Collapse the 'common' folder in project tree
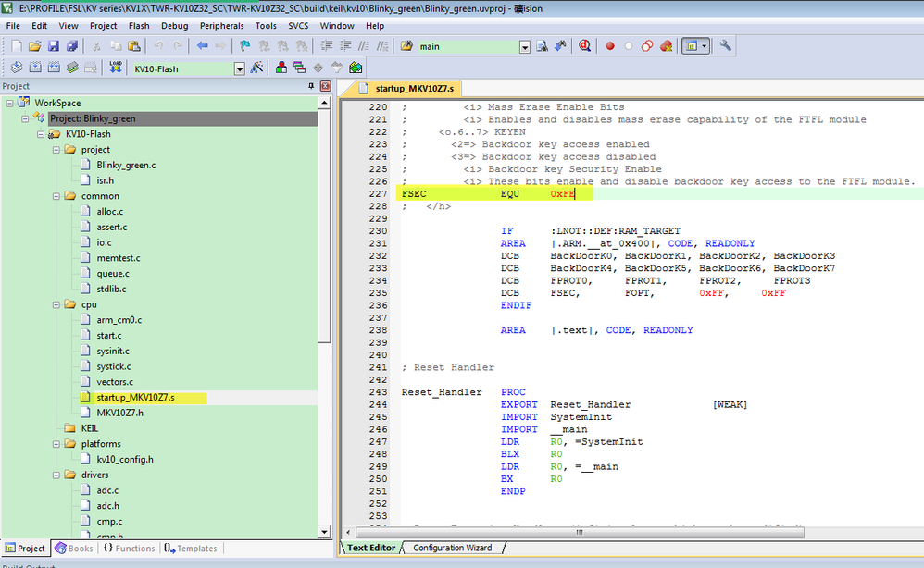This screenshot has height=568, width=924. (x=57, y=196)
